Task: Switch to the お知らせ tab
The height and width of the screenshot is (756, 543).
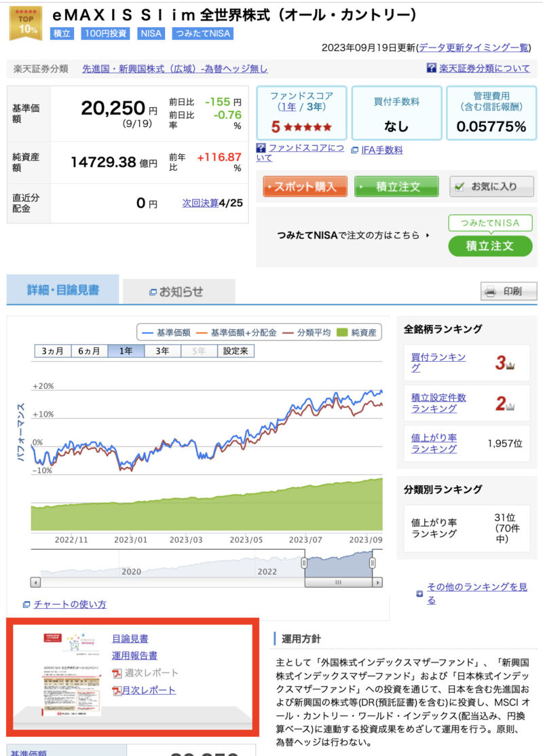Action: 179,292
